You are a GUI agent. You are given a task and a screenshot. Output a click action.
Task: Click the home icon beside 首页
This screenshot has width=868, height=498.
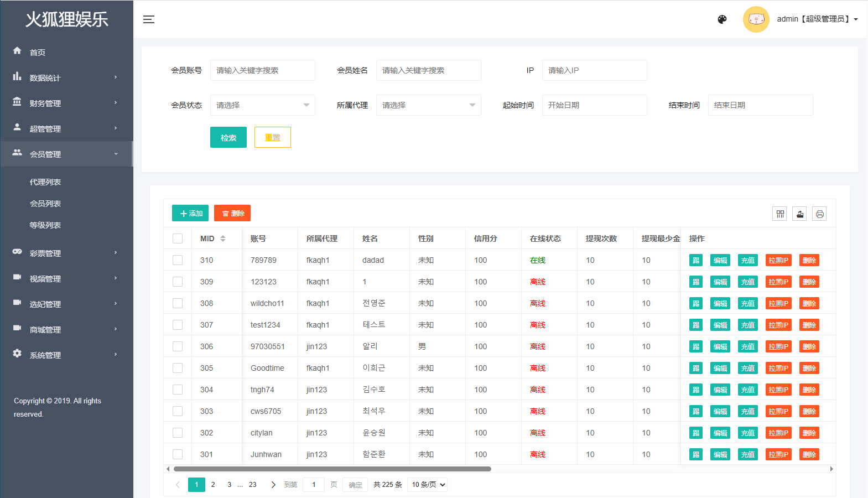[17, 50]
